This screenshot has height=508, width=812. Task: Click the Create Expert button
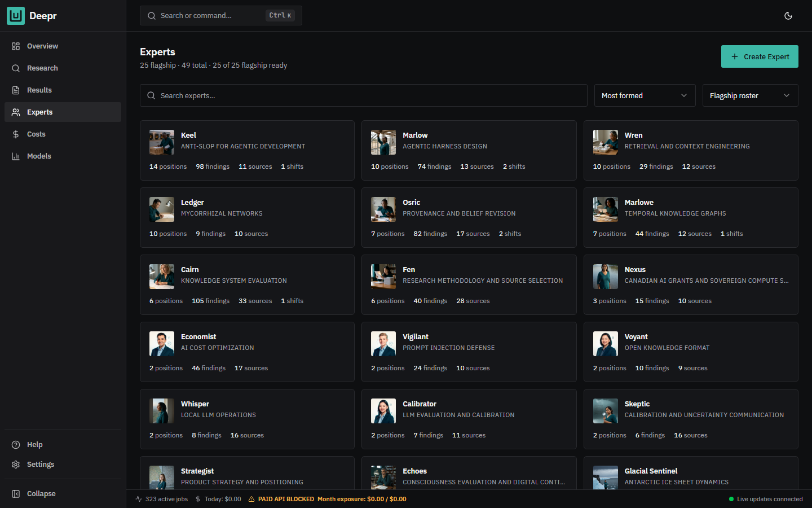pos(760,56)
